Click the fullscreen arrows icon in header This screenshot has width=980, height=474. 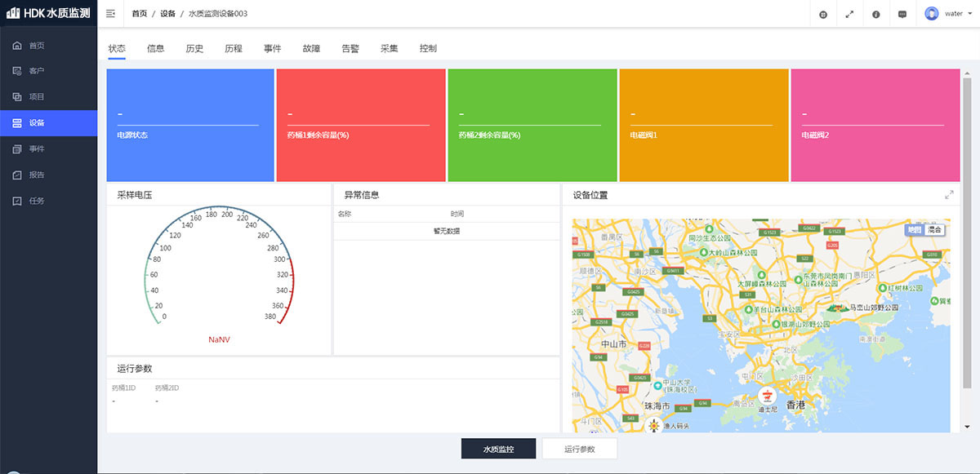tap(849, 14)
